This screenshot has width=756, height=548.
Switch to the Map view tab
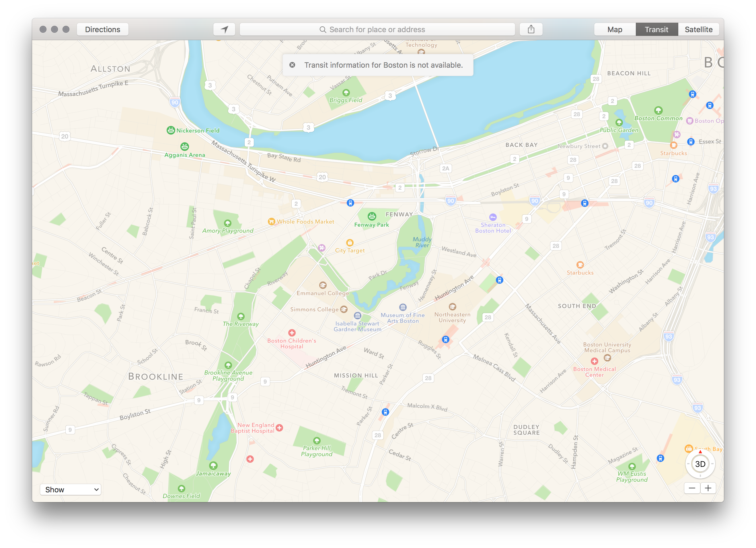pos(615,29)
